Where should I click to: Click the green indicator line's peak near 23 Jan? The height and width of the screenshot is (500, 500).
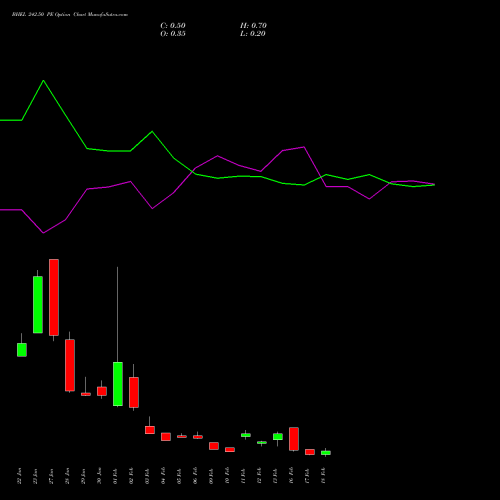tap(43, 81)
